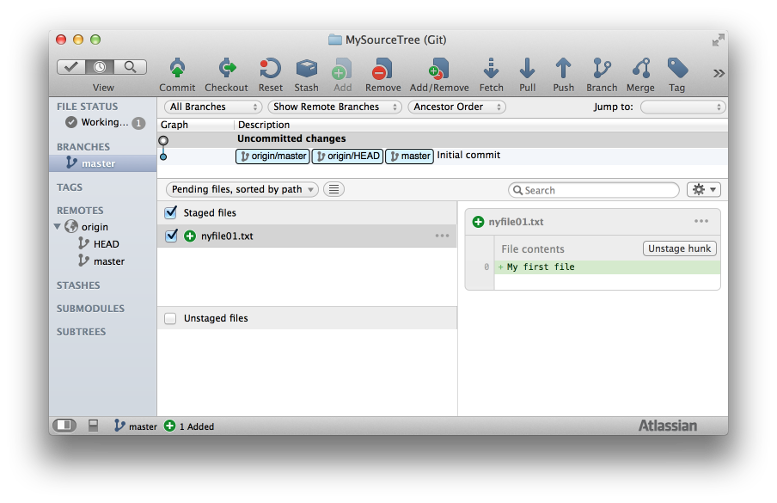Click the Pull toolbar icon

527,68
